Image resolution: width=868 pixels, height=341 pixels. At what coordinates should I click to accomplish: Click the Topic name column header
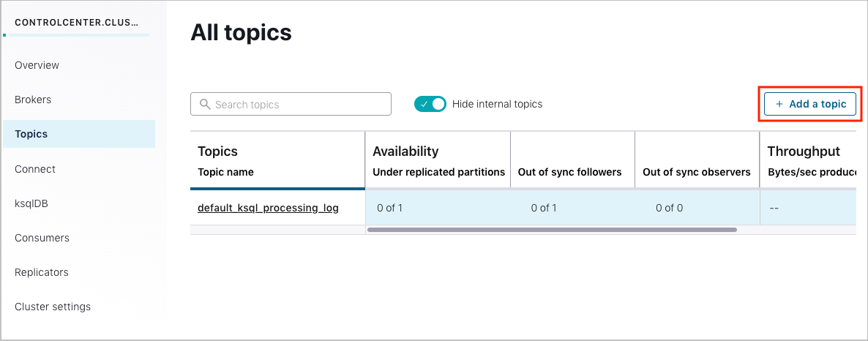tap(225, 172)
